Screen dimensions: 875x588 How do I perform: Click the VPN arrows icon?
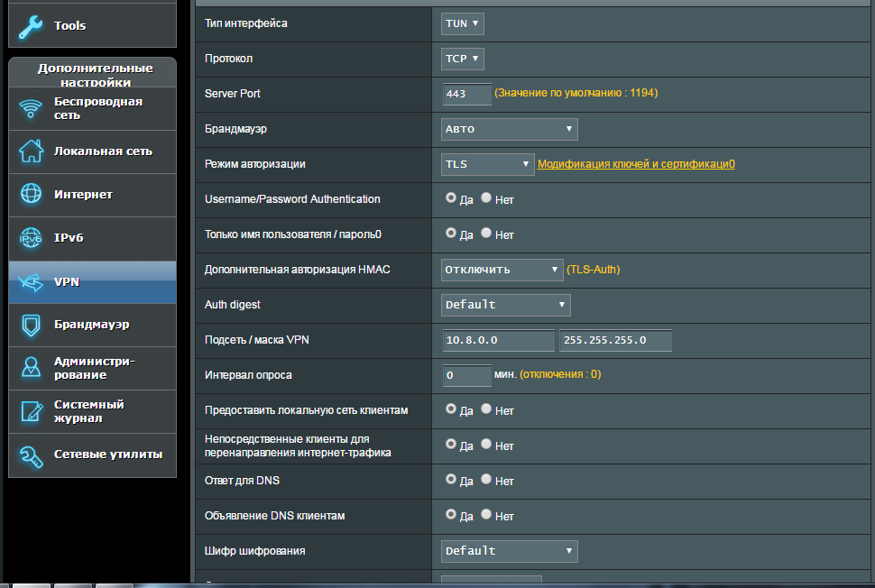pyautogui.click(x=31, y=281)
